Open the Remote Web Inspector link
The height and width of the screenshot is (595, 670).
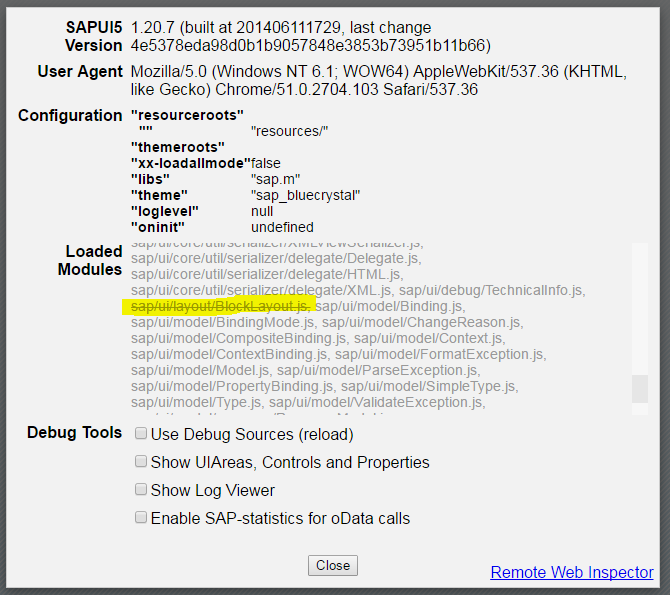(572, 572)
